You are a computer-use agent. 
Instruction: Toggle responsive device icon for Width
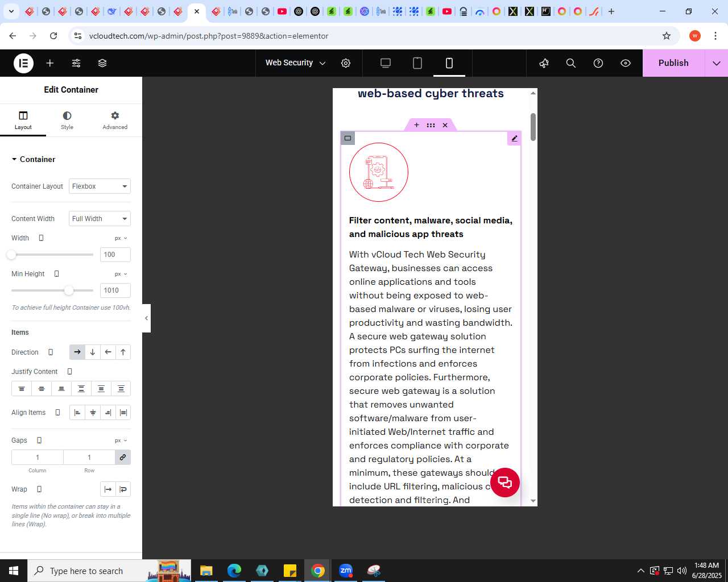[41, 238]
